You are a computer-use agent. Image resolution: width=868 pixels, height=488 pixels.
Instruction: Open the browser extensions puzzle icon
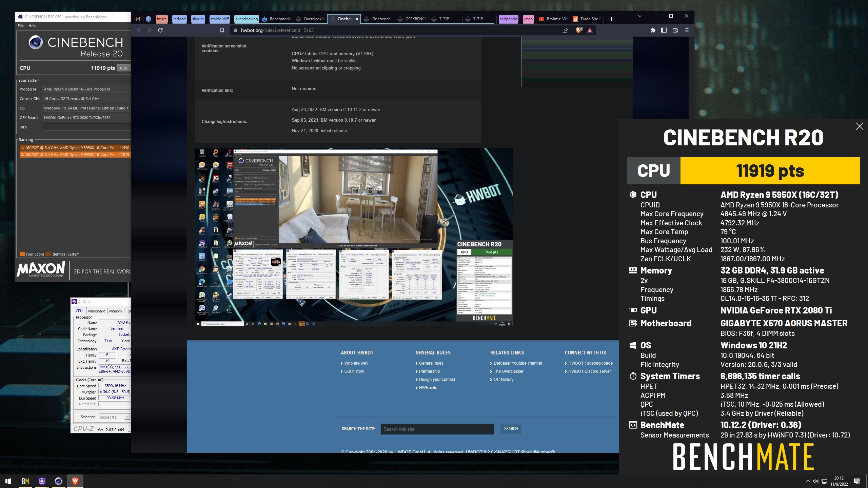coord(653,30)
